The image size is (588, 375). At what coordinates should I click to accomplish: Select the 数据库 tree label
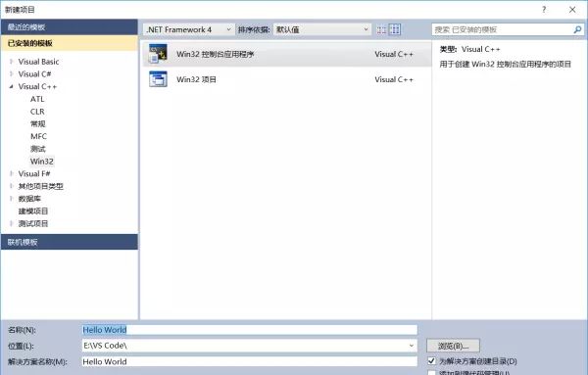tap(29, 199)
